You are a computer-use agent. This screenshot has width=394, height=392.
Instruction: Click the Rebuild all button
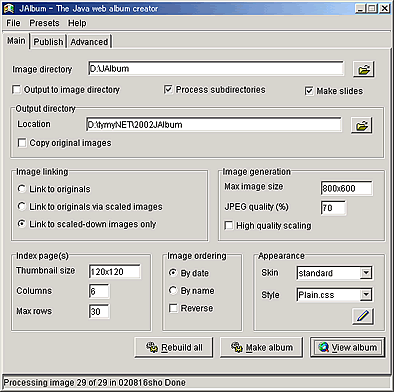174,347
